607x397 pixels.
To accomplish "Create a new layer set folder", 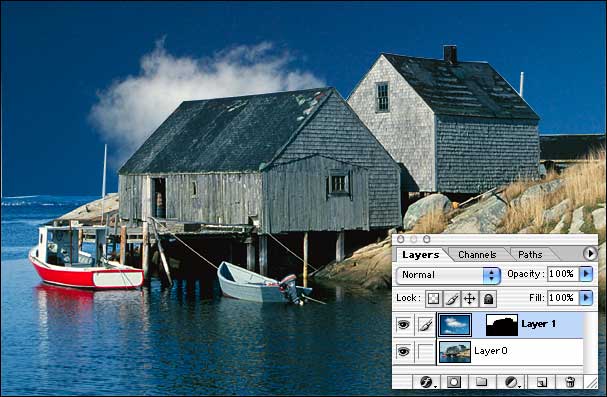I will (481, 382).
